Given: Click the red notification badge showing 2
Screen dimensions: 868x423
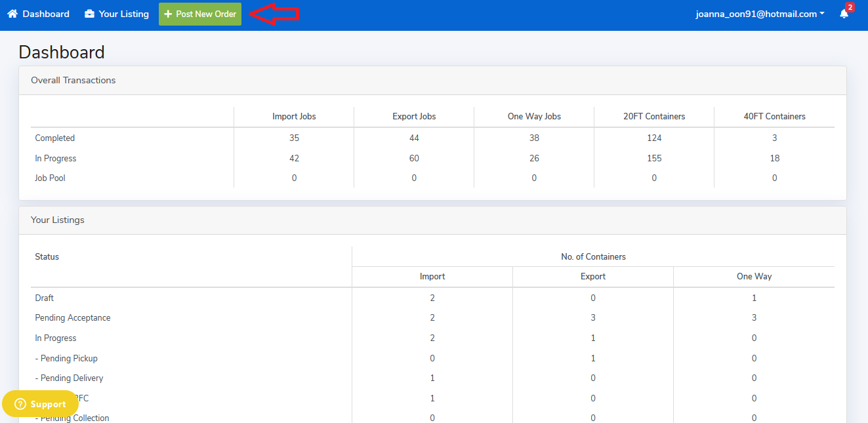Looking at the screenshot, I should pyautogui.click(x=850, y=8).
